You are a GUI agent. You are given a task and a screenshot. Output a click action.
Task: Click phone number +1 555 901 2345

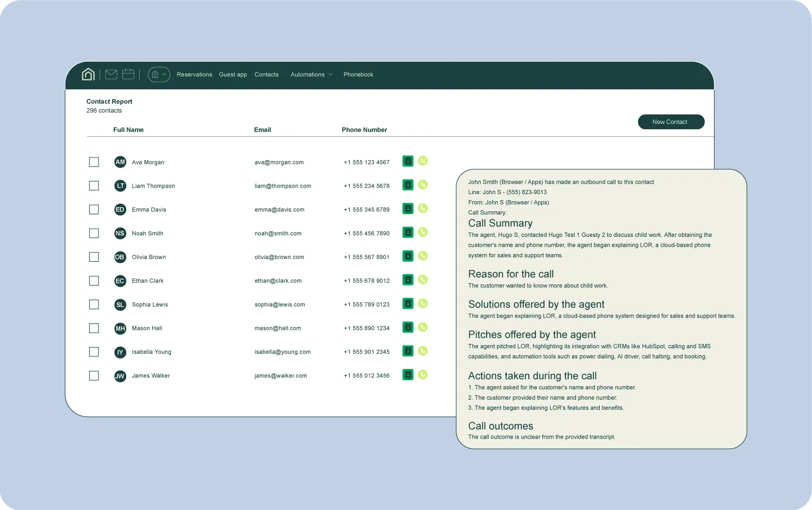pyautogui.click(x=366, y=352)
